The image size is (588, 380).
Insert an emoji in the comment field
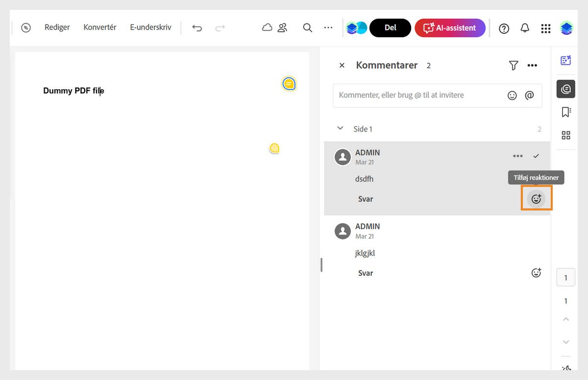(512, 95)
